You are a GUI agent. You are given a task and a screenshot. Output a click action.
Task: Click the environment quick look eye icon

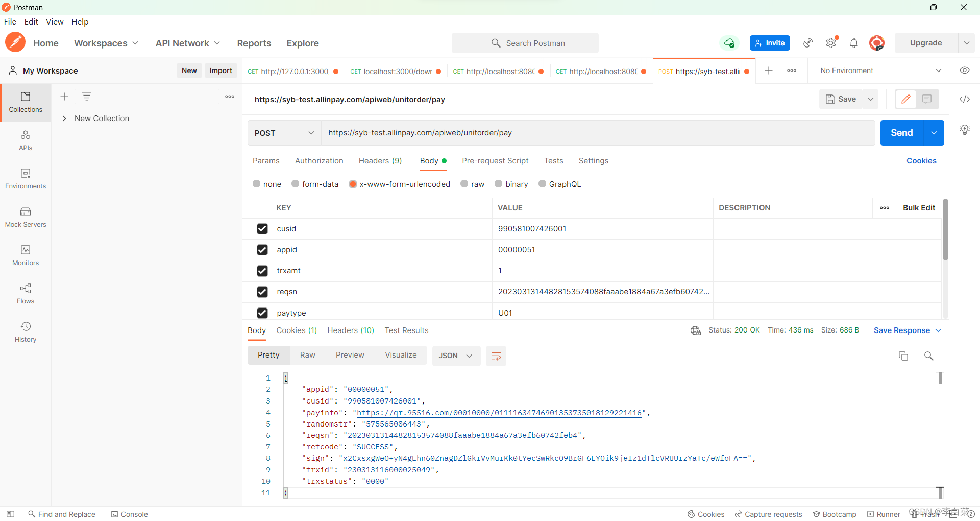[965, 70]
